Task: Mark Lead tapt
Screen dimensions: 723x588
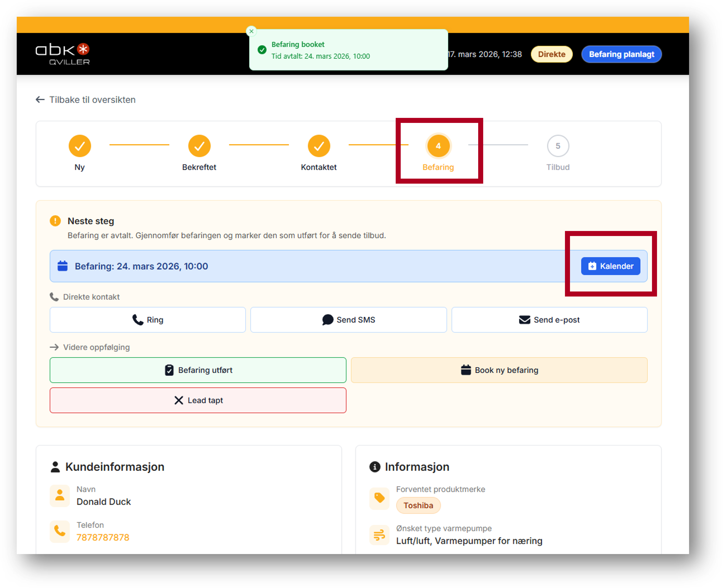Action: 198,400
